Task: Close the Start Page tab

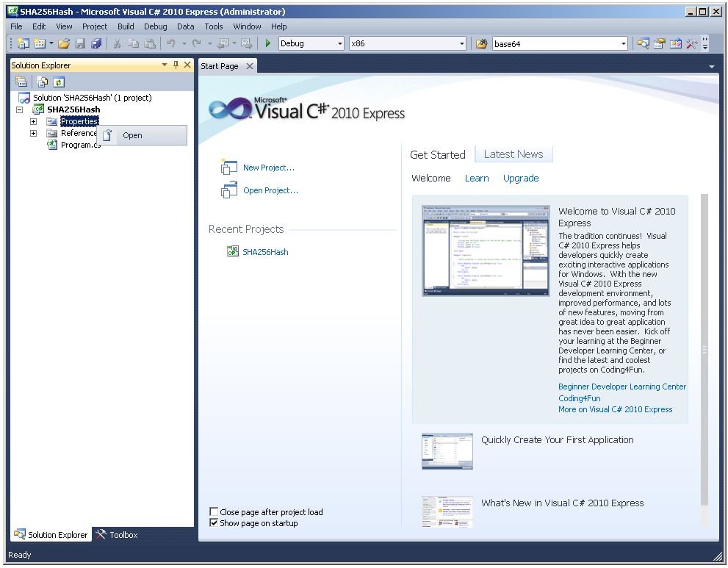Action: click(x=250, y=66)
